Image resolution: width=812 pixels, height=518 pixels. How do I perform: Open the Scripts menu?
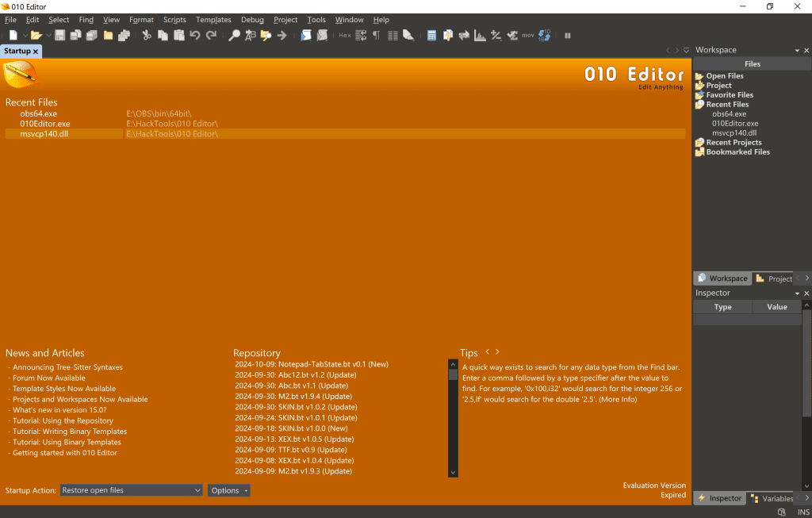pos(174,20)
